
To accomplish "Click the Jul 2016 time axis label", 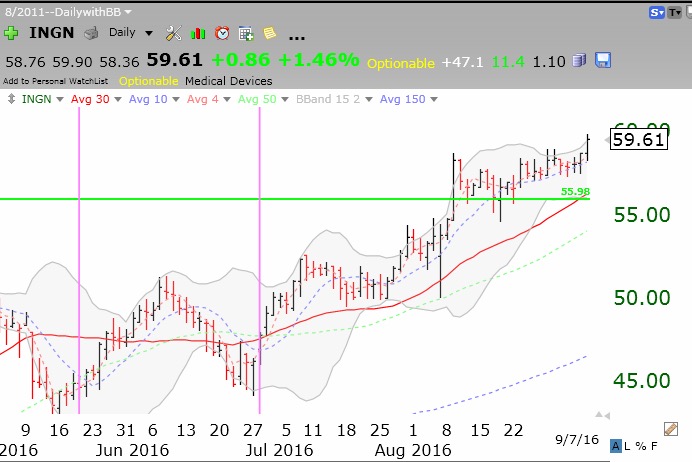I will tap(279, 451).
